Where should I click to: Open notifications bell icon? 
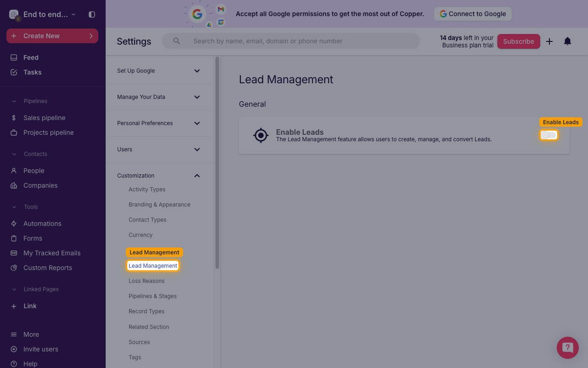coord(568,41)
